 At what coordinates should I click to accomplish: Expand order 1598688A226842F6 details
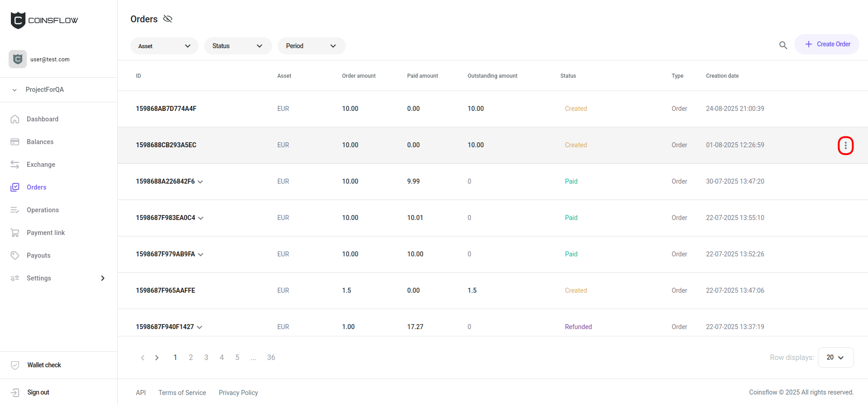[200, 182]
